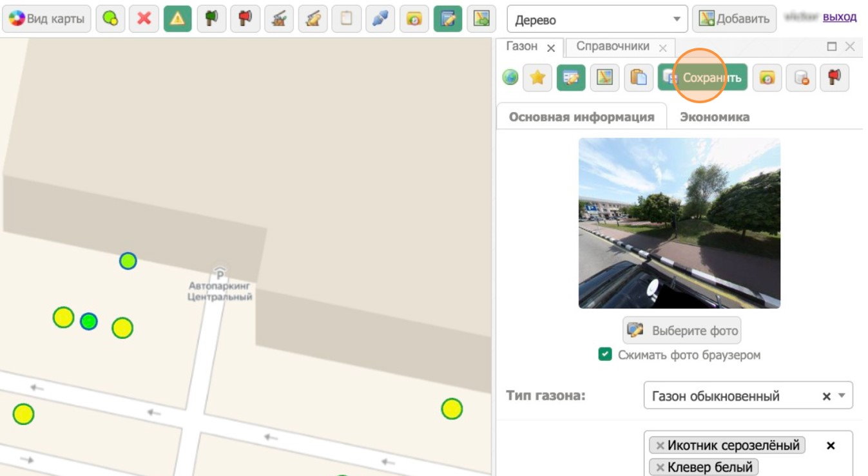Click the red X toolbar icon

pos(144,19)
